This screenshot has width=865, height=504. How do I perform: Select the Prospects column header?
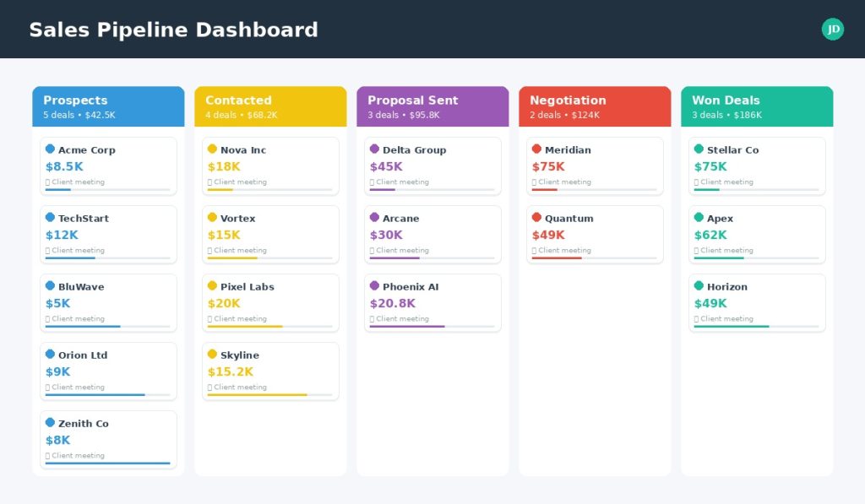coord(108,106)
